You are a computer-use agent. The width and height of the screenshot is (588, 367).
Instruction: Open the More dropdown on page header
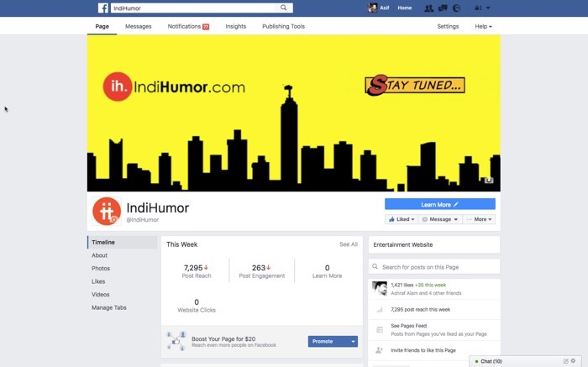479,219
